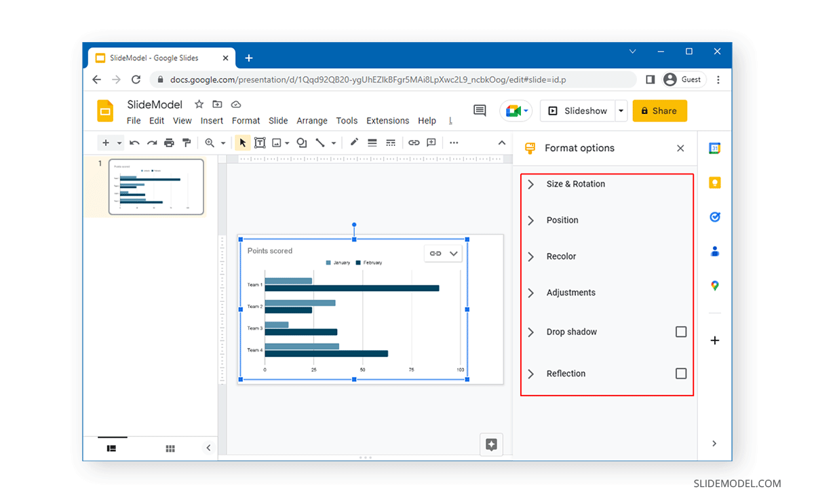The height and width of the screenshot is (504, 814).
Task: Open the Insert image tool
Action: pyautogui.click(x=277, y=142)
